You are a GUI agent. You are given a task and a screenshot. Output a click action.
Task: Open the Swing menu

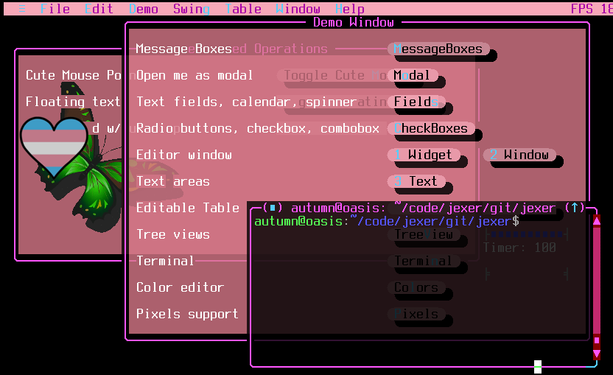pos(191,9)
